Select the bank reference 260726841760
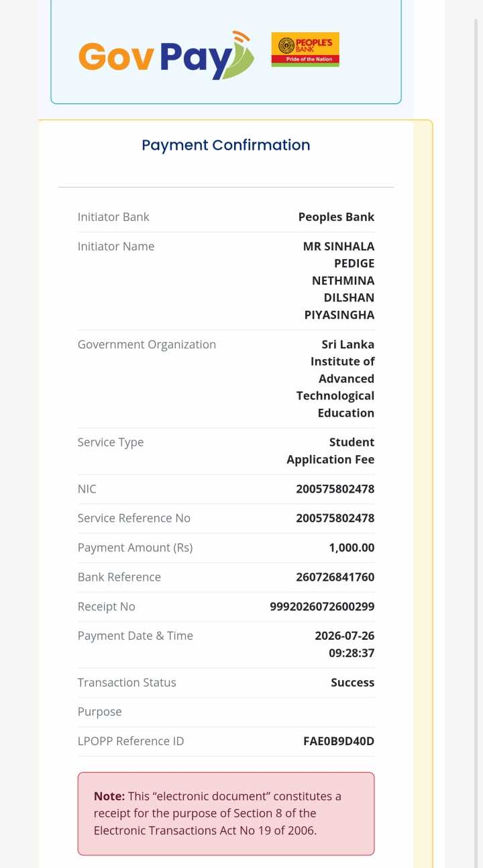This screenshot has height=868, width=483. point(335,577)
